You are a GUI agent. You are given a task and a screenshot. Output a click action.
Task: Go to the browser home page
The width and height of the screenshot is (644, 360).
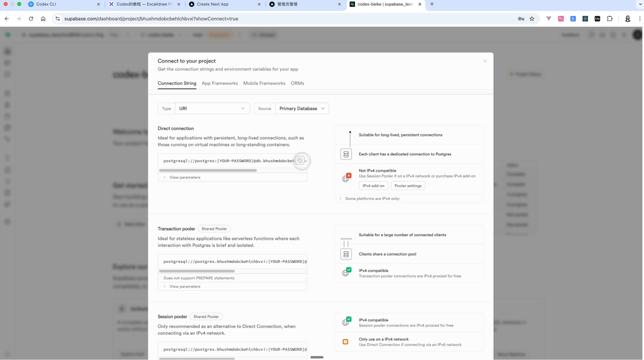[x=43, y=19]
